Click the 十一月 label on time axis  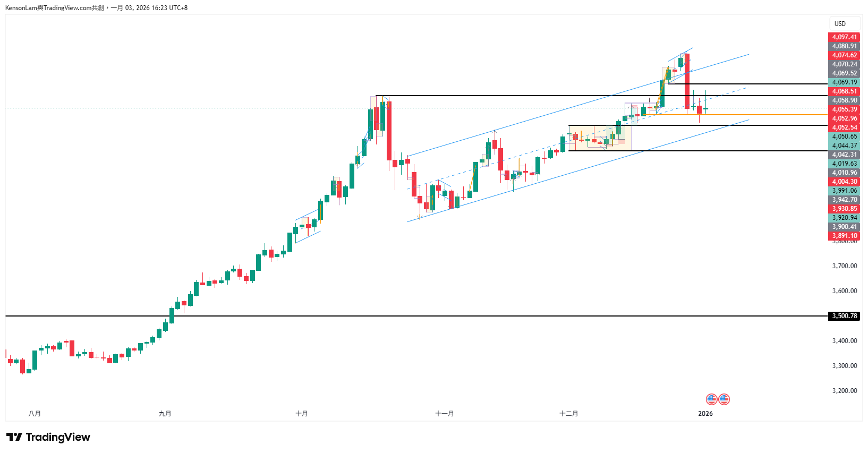tap(444, 414)
